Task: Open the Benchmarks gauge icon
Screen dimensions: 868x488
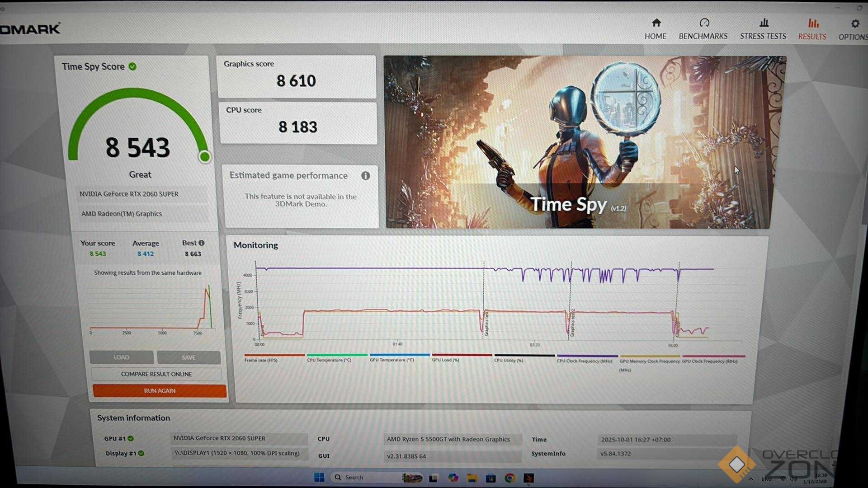Action: coord(704,23)
